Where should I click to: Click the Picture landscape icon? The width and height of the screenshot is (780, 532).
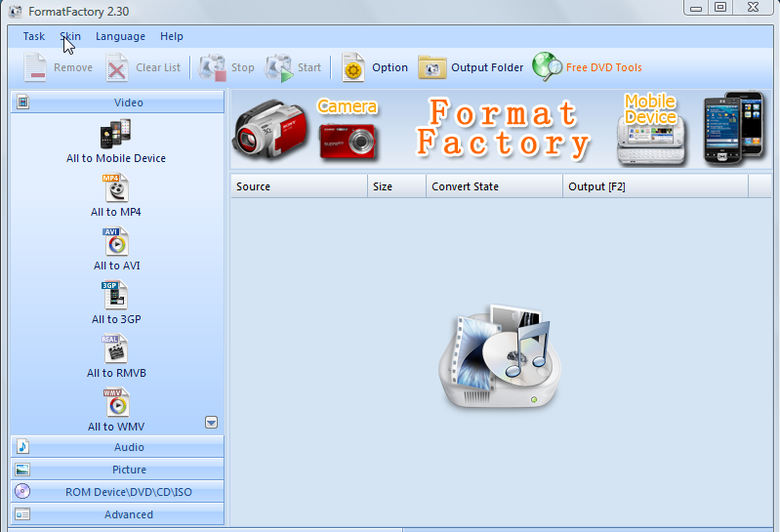(22, 469)
